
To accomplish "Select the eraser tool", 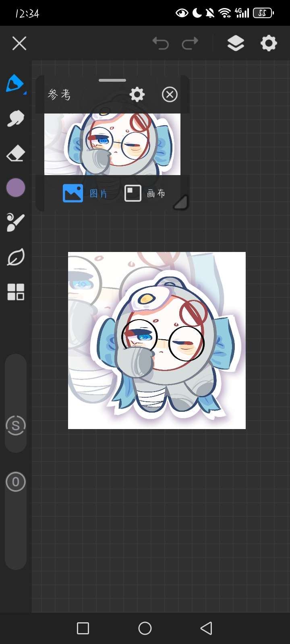I will (x=15, y=154).
